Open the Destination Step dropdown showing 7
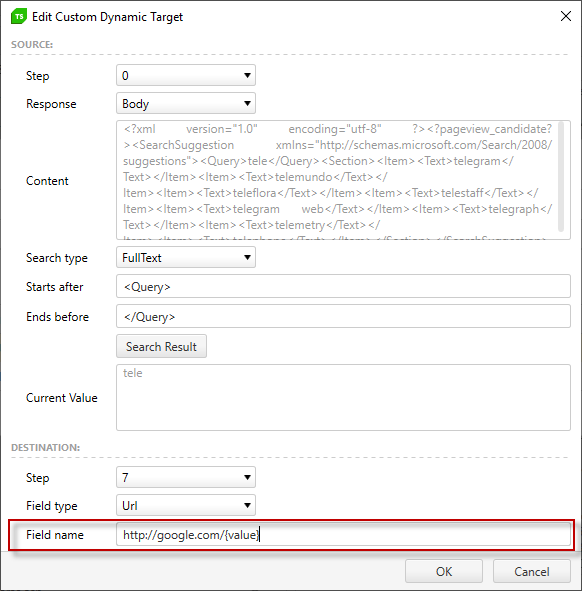582x591 pixels. click(x=186, y=478)
